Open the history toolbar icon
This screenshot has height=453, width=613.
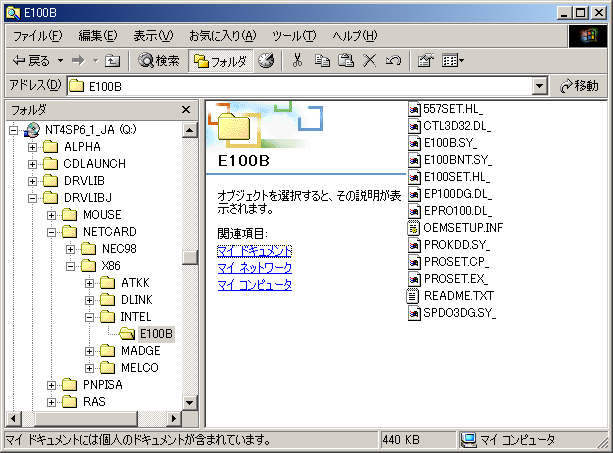[266, 61]
